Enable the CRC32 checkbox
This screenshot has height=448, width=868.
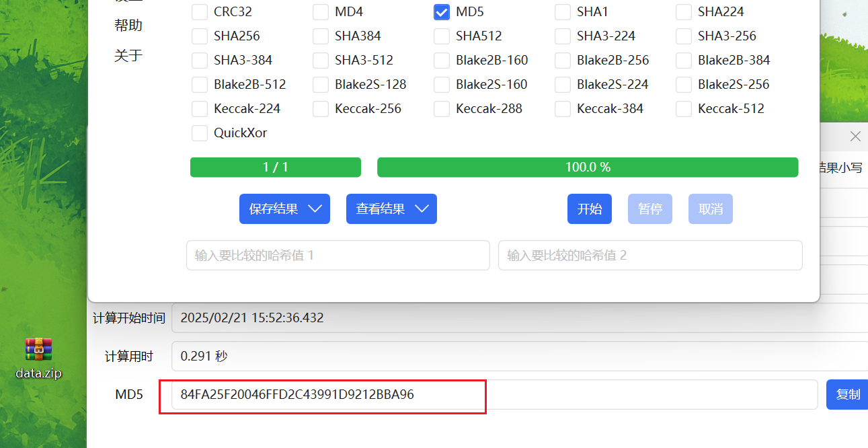tap(200, 12)
